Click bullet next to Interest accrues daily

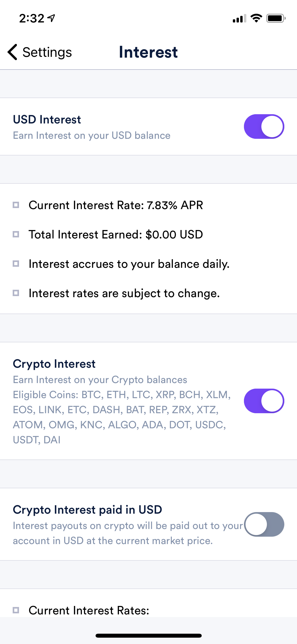[16, 264]
